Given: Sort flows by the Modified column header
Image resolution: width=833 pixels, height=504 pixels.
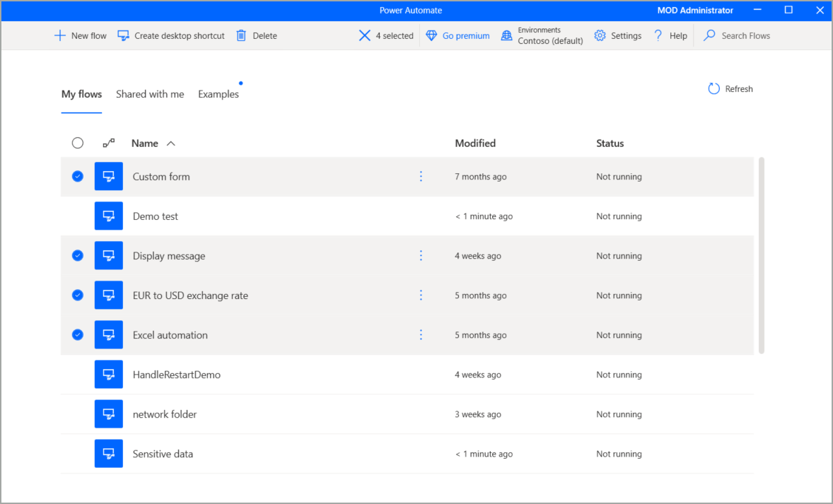Looking at the screenshot, I should (x=475, y=143).
